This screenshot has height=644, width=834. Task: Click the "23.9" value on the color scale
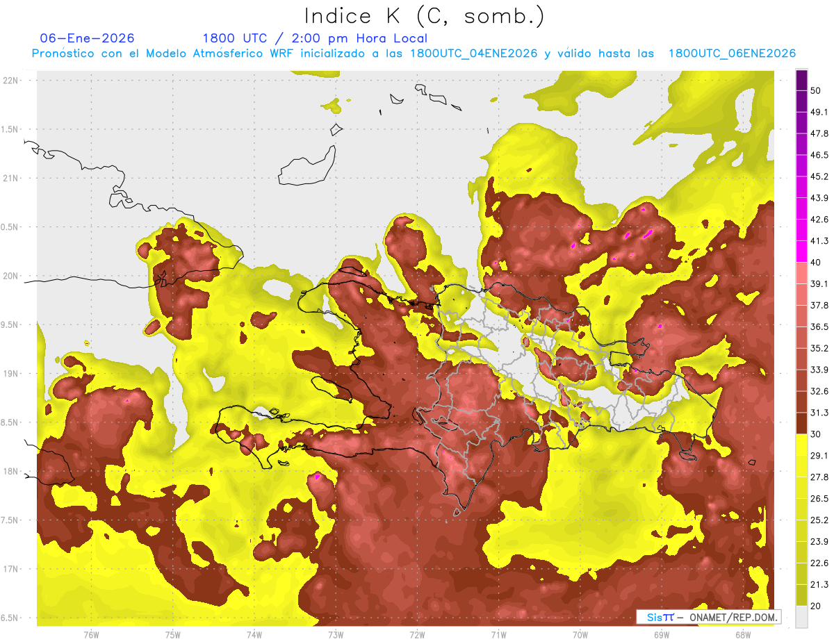[x=819, y=542]
